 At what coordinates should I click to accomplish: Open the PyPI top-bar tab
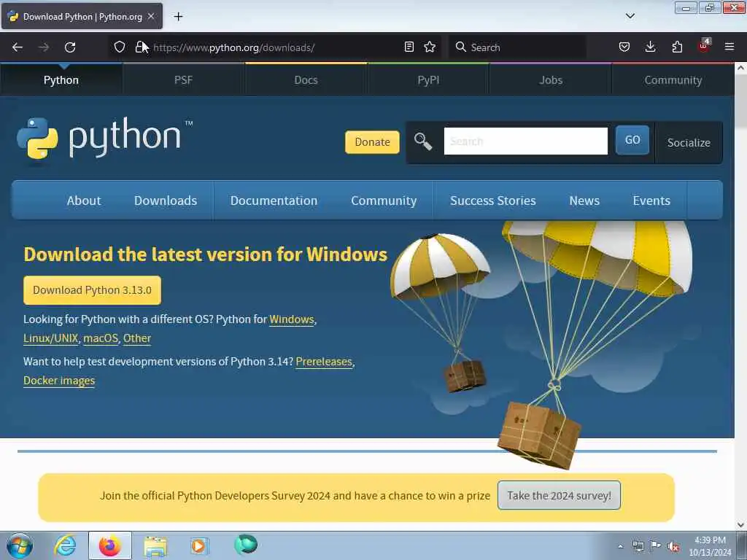point(428,80)
